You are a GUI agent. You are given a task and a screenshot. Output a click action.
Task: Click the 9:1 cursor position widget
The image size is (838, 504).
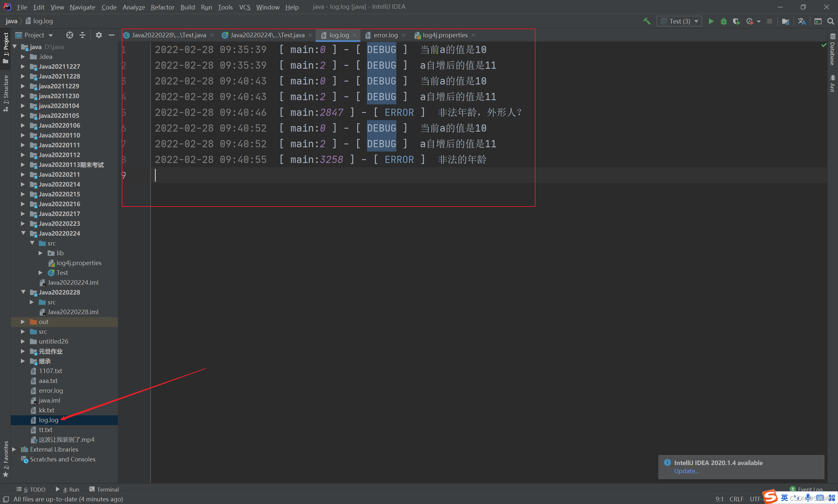tap(719, 499)
